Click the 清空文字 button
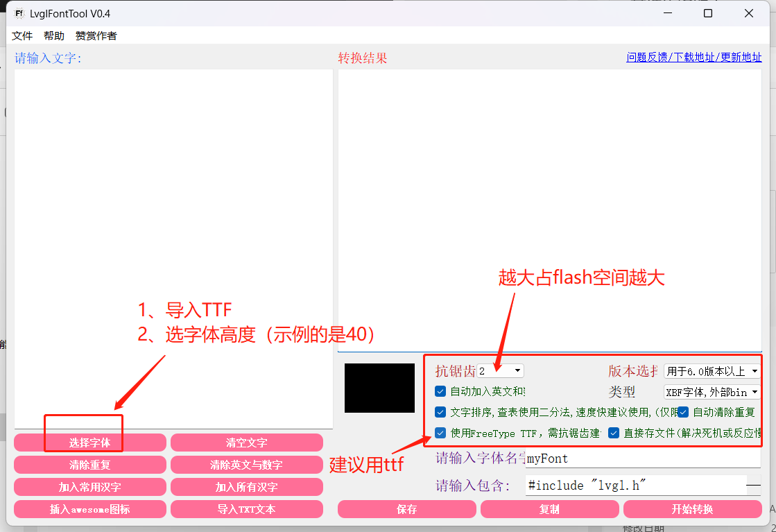The image size is (776, 532). tap(246, 443)
